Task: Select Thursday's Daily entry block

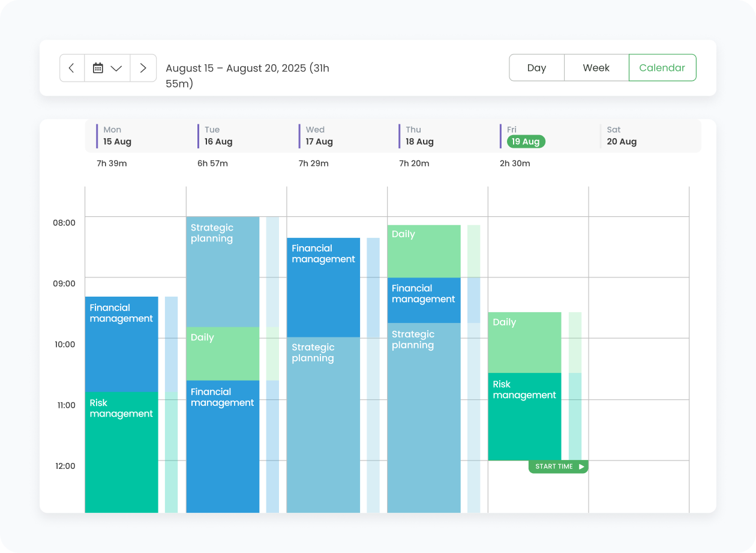Action: tap(424, 251)
